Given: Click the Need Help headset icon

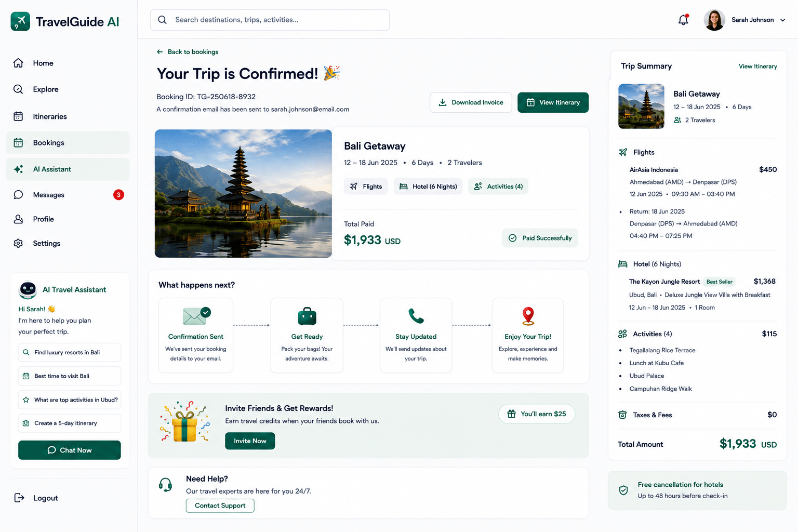Looking at the screenshot, I should click(165, 485).
